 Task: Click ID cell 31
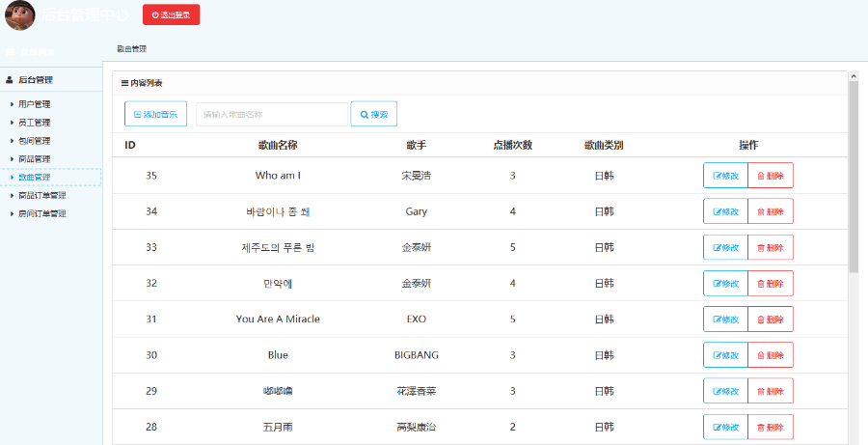coord(151,320)
